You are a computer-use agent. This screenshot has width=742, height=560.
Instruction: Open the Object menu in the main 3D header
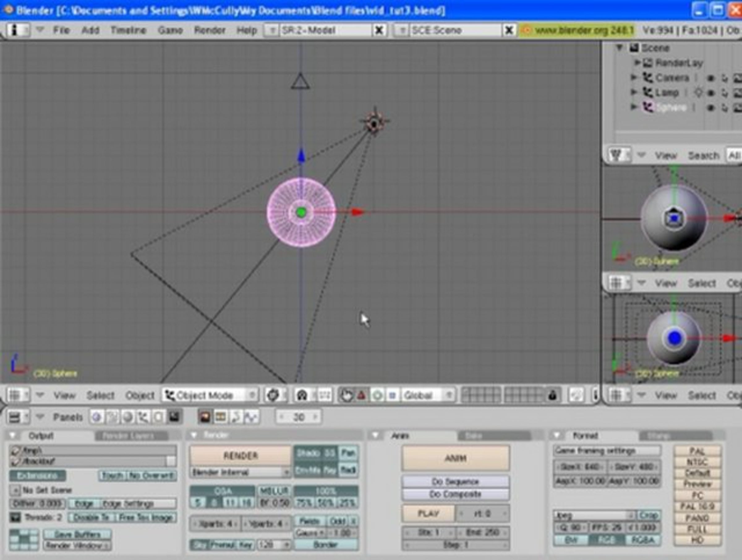(x=140, y=395)
